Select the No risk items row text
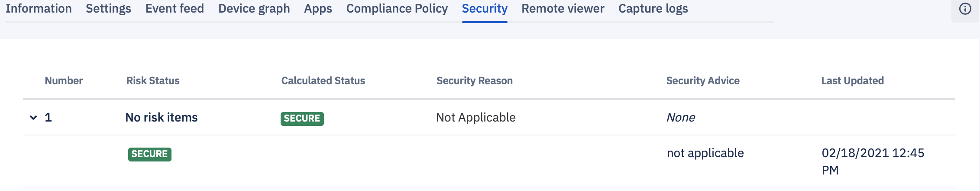This screenshot has height=191, width=980. pos(162,118)
